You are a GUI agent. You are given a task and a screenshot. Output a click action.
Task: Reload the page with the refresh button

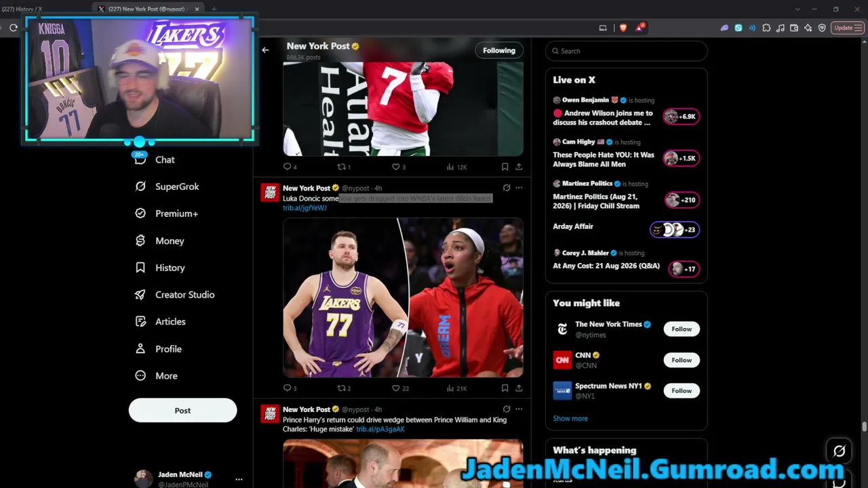[x=13, y=28]
